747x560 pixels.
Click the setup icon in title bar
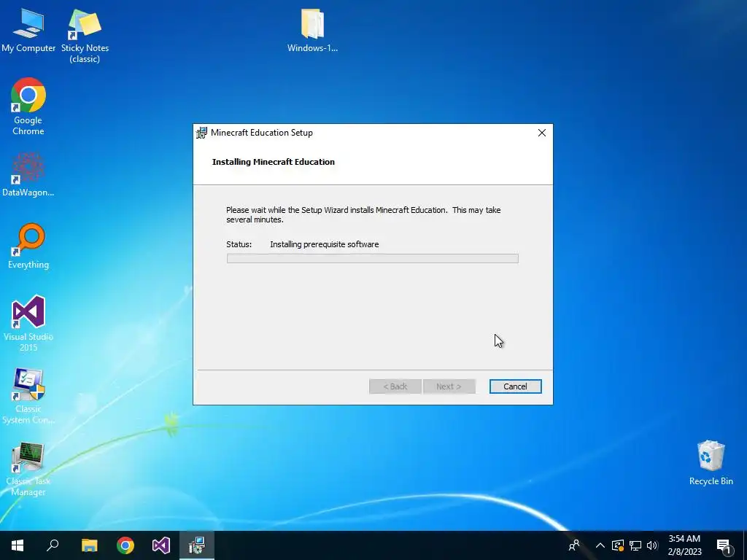(201, 133)
